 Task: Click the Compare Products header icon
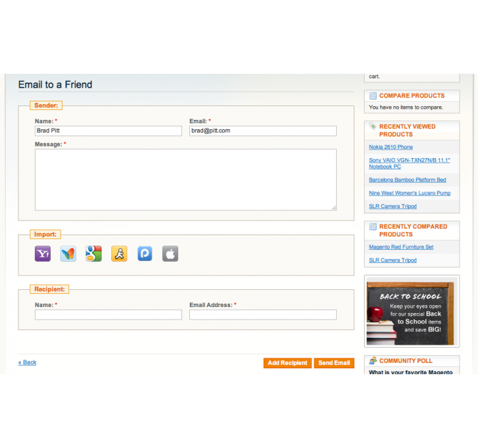(x=373, y=96)
